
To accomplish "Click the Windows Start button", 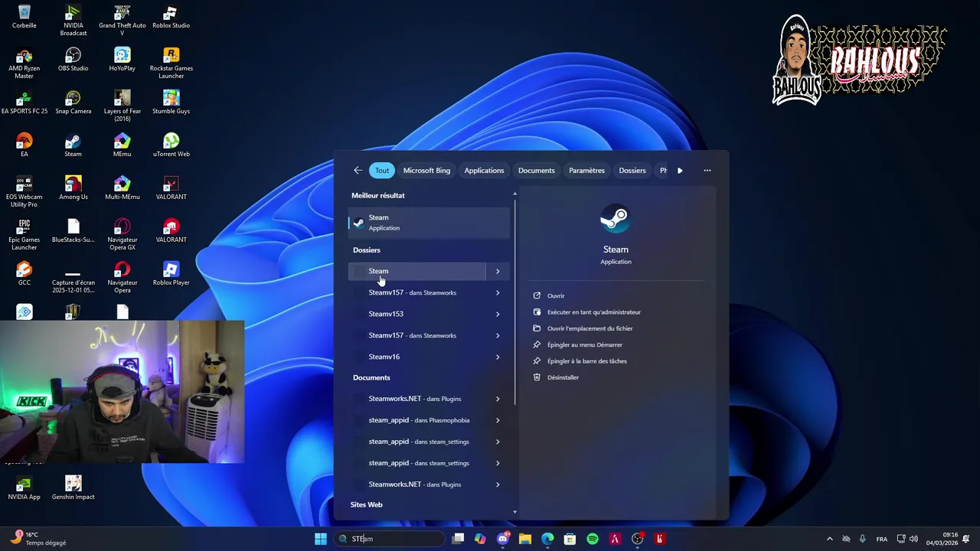I will point(321,539).
